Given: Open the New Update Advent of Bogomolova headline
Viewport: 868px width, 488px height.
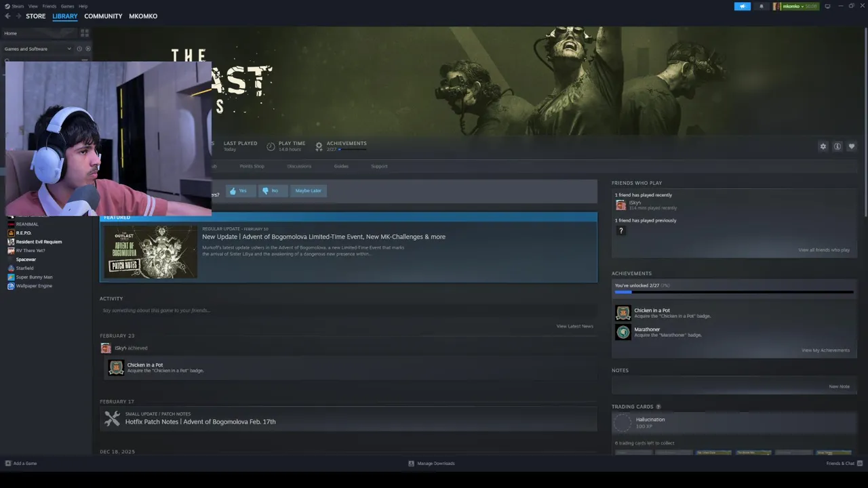Looking at the screenshot, I should [x=323, y=237].
